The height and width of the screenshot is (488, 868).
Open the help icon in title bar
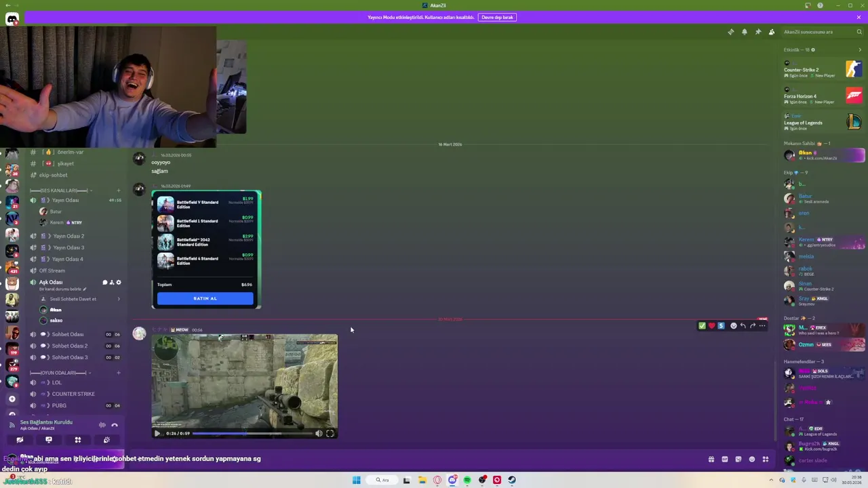tap(821, 5)
